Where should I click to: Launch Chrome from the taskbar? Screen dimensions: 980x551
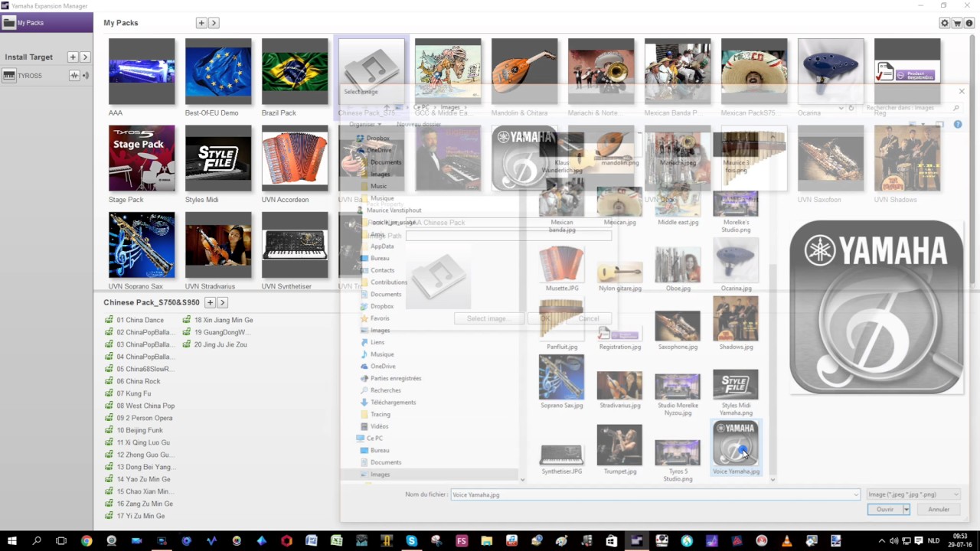coord(87,541)
